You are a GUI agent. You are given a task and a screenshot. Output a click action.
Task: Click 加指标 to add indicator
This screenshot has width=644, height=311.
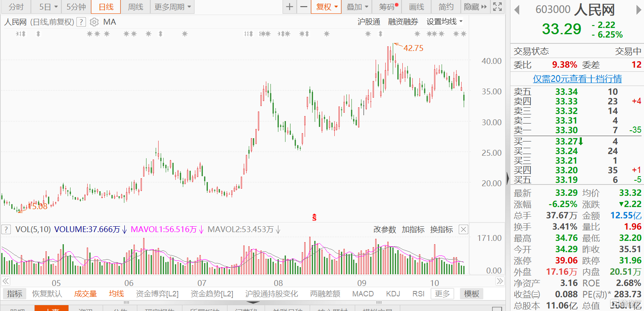(413, 229)
